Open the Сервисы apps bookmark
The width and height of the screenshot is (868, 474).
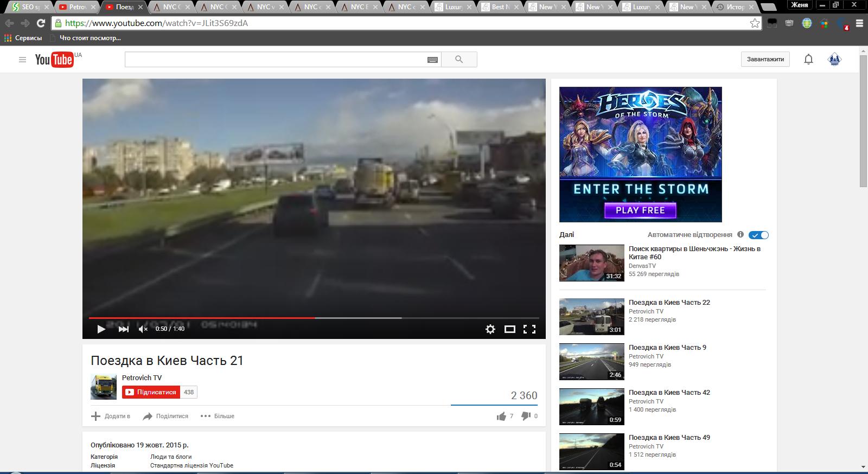23,38
